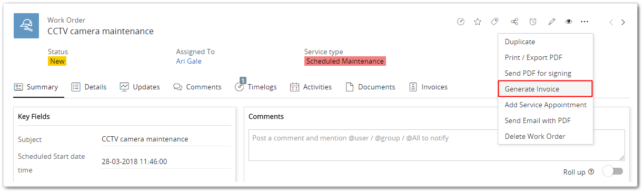Screen dimensions: 644x193
Task: Open the three-dots more actions menu
Action: [x=584, y=22]
